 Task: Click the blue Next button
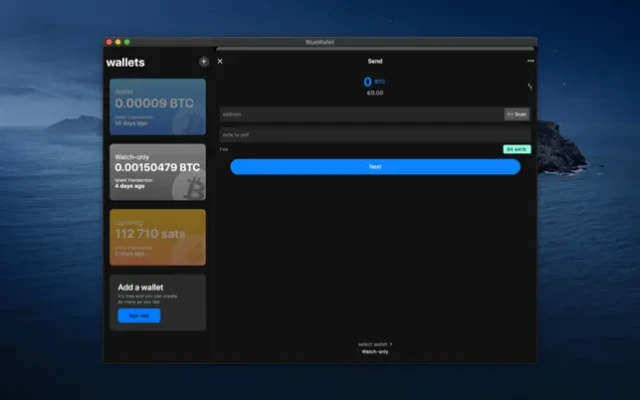pyautogui.click(x=375, y=167)
